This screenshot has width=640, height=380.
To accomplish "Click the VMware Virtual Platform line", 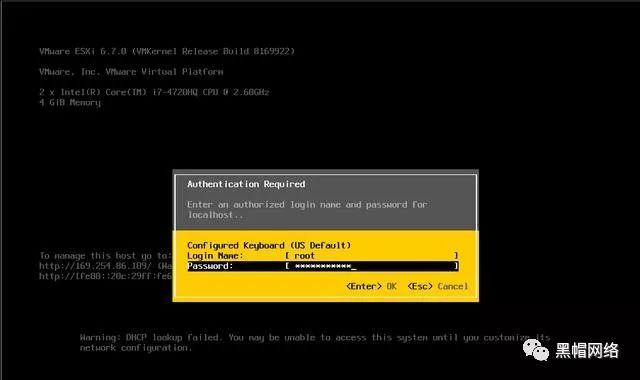I will 131,72.
